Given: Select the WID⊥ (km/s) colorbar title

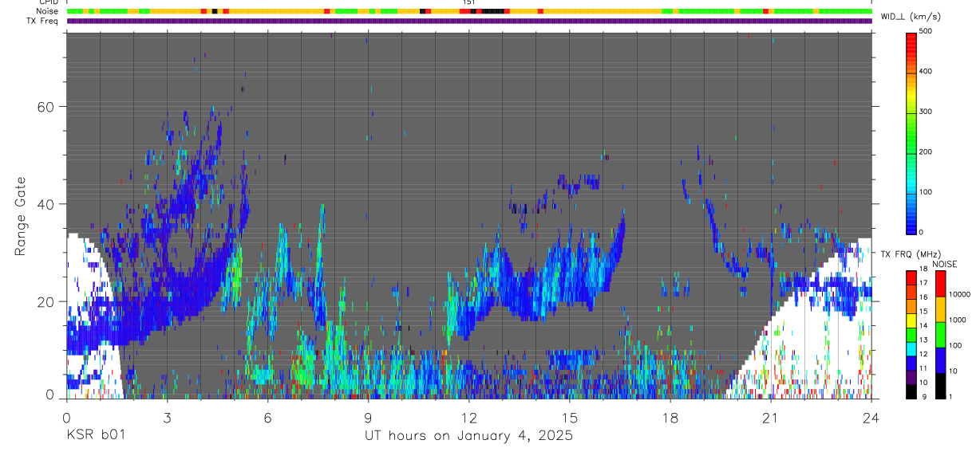Looking at the screenshot, I should click(x=911, y=16).
